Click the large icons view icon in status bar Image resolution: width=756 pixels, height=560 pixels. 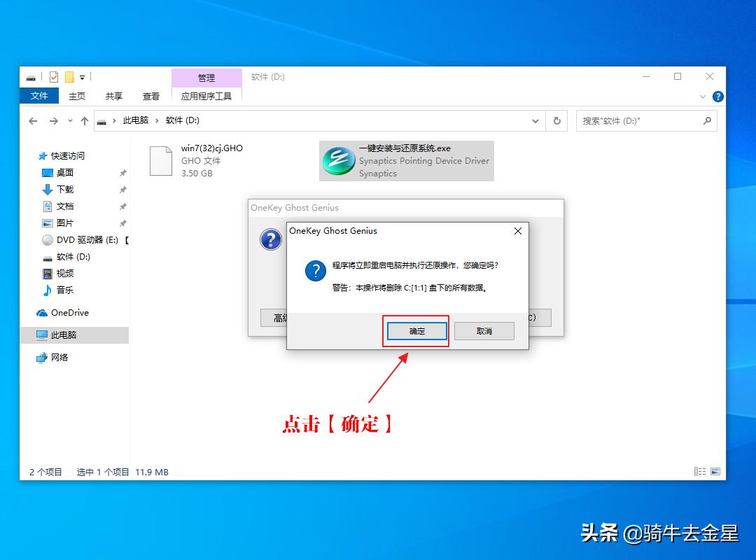(x=715, y=471)
